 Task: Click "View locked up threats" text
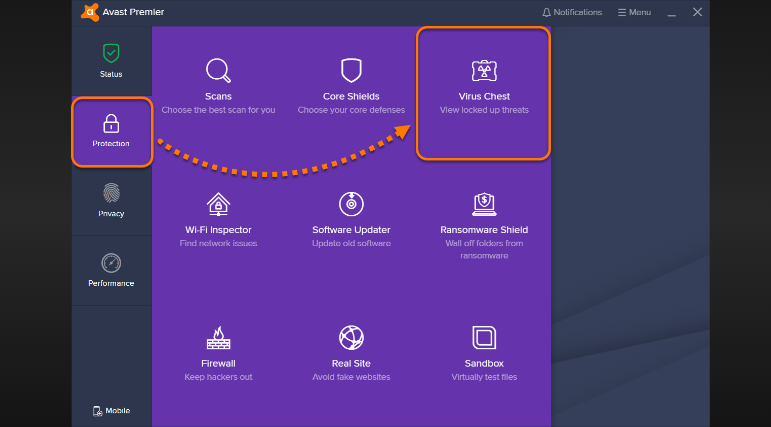pos(484,110)
